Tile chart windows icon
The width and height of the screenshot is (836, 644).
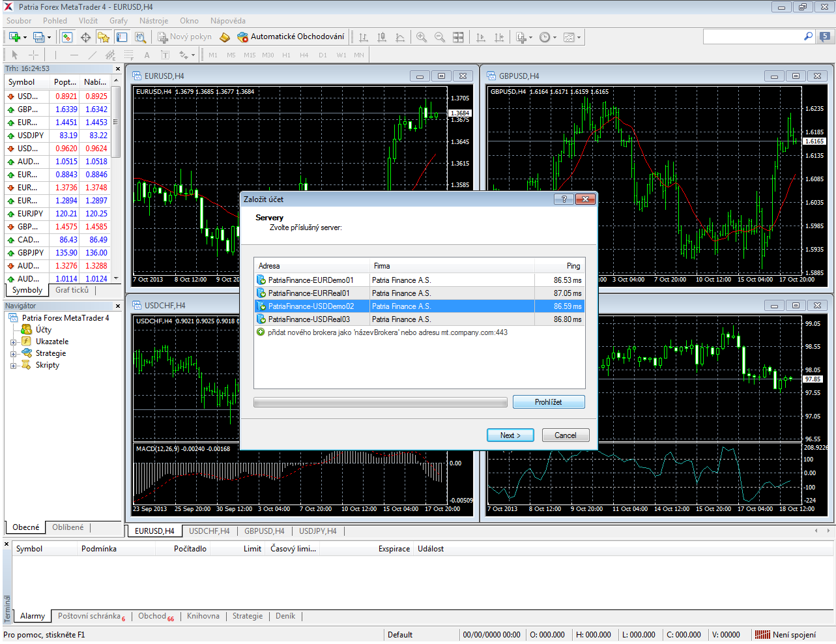[458, 37]
